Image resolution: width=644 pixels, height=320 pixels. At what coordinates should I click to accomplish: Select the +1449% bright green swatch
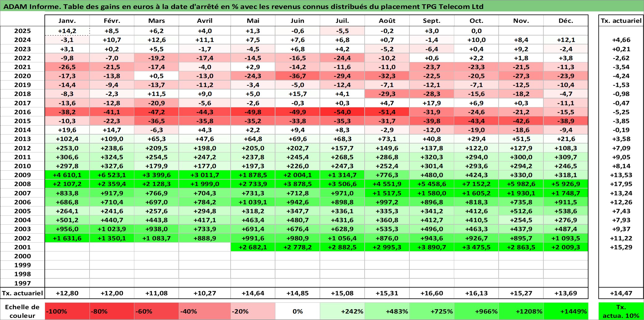point(566,311)
